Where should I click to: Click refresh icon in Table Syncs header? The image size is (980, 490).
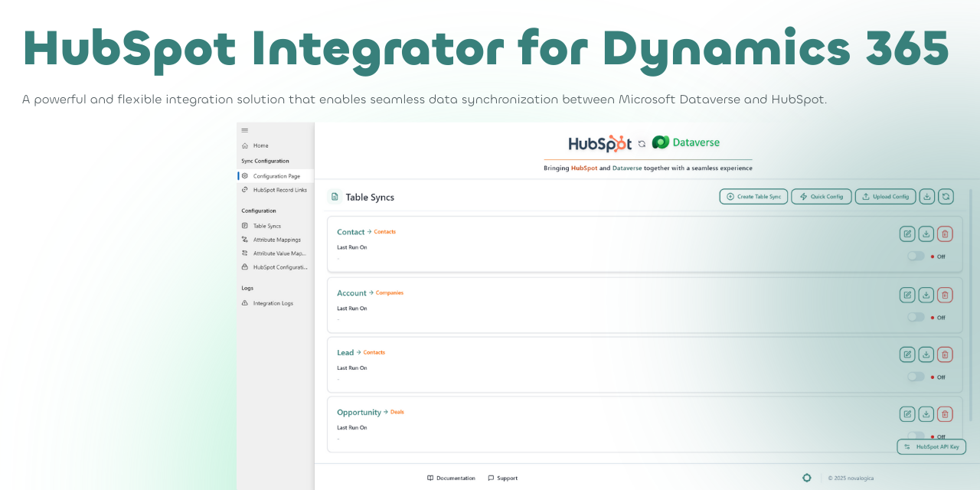click(946, 197)
